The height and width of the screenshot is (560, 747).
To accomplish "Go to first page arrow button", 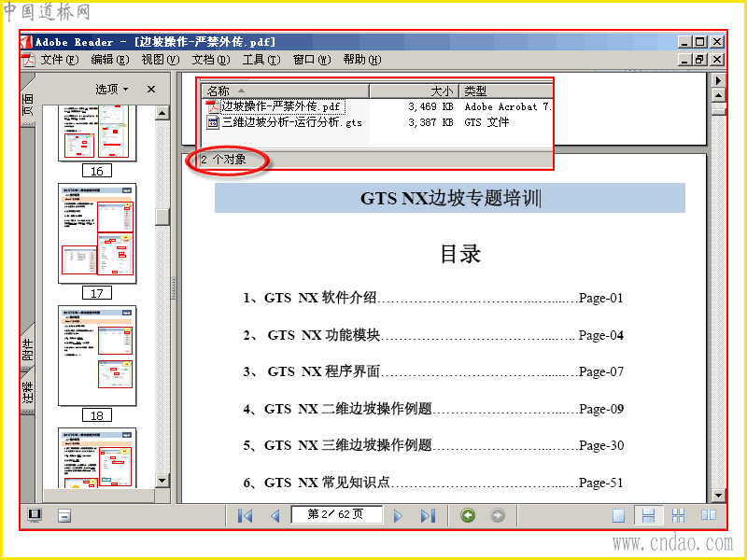I will 245,515.
